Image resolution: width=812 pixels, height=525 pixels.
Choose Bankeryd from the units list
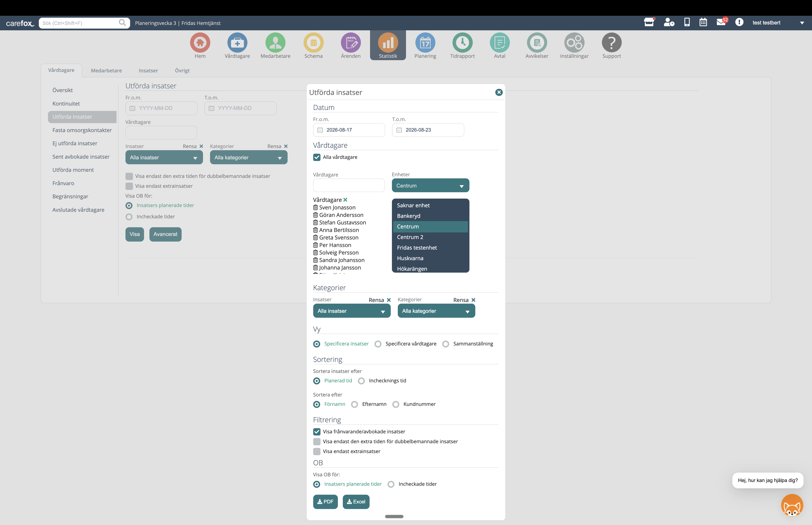point(430,216)
